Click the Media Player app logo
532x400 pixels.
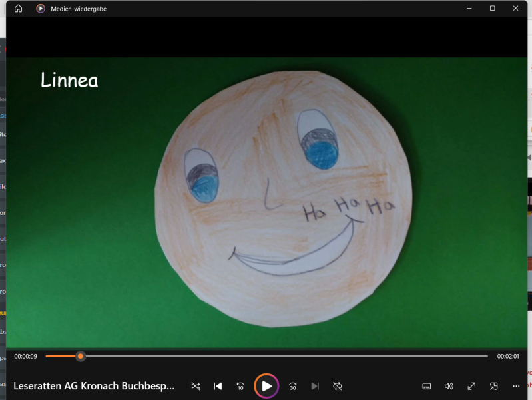click(x=41, y=9)
